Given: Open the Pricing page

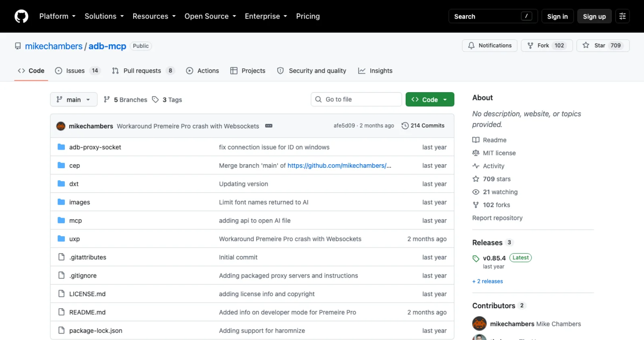Looking at the screenshot, I should pyautogui.click(x=308, y=16).
